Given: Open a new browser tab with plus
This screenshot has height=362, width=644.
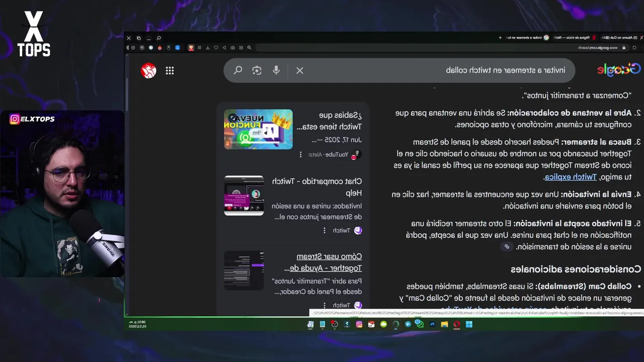Looking at the screenshot, I should [500, 38].
